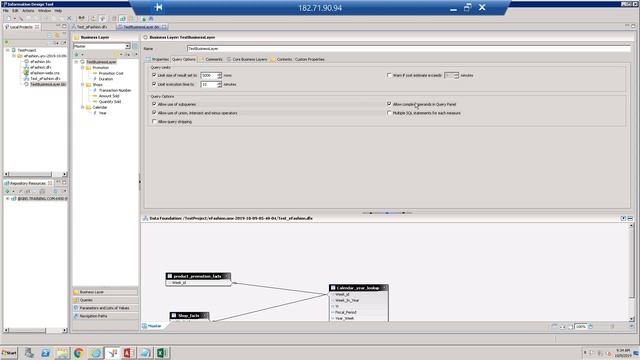Select eFashion.blx in Local Projects

coord(40,62)
